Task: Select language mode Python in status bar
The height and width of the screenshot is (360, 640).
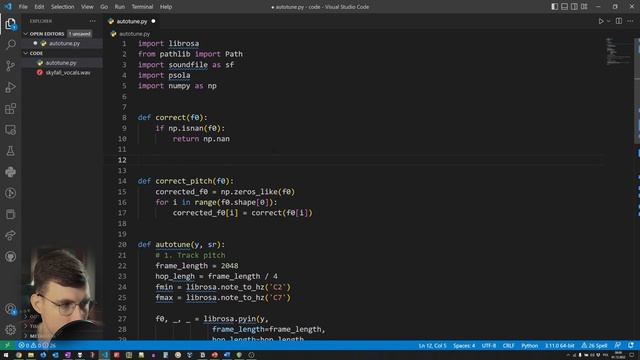Action: tap(529, 345)
